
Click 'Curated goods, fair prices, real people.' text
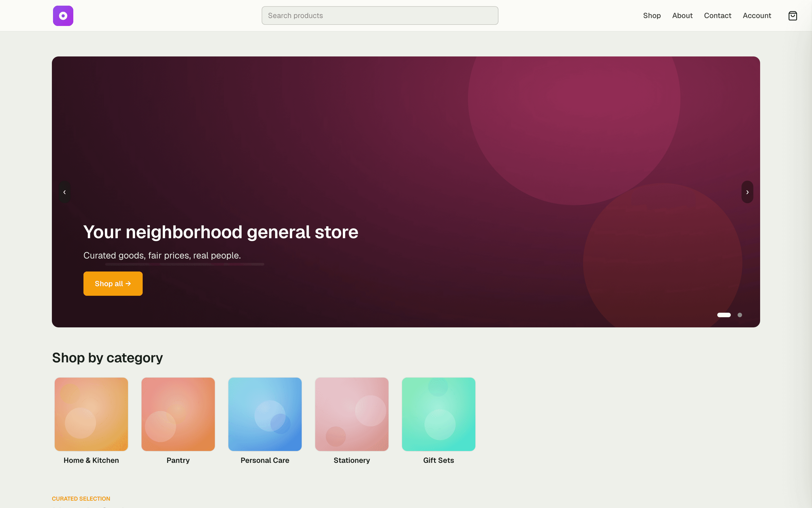coord(162,255)
